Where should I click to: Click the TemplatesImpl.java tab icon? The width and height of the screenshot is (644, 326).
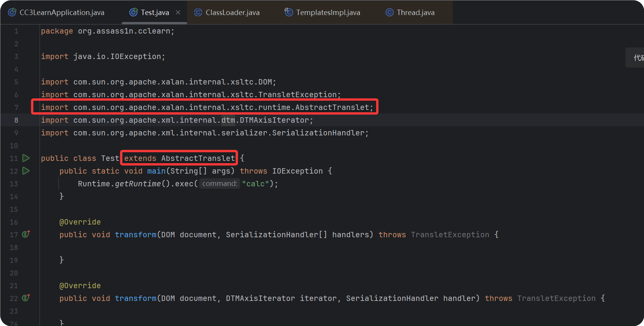pos(289,12)
